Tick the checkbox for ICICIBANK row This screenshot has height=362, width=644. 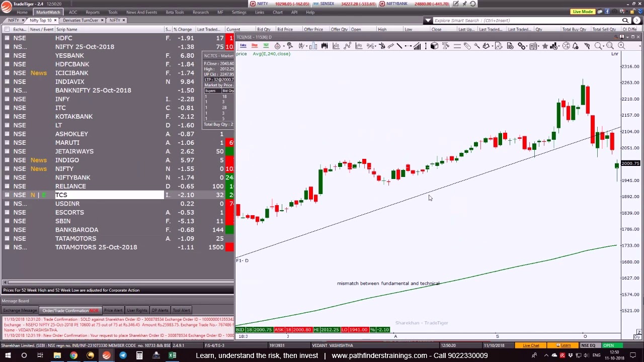7,73
